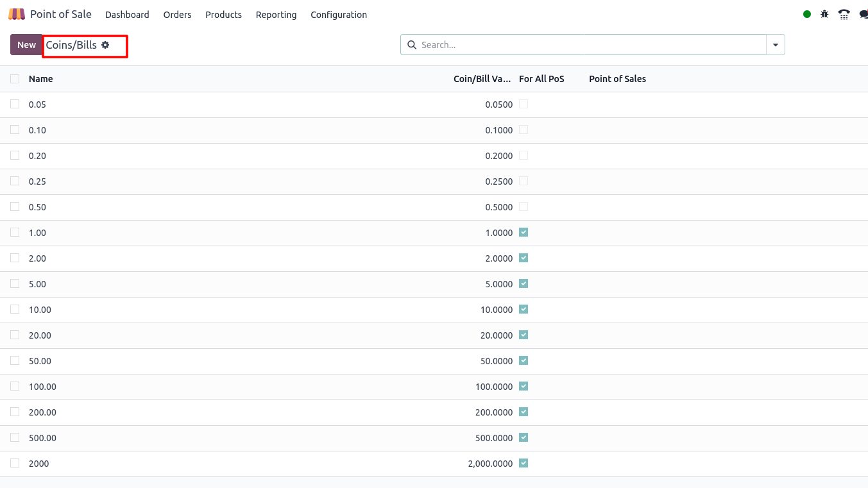Viewport: 868px width, 488px height.
Task: Sort by the Coin/Bill Value column header
Action: [x=482, y=79]
